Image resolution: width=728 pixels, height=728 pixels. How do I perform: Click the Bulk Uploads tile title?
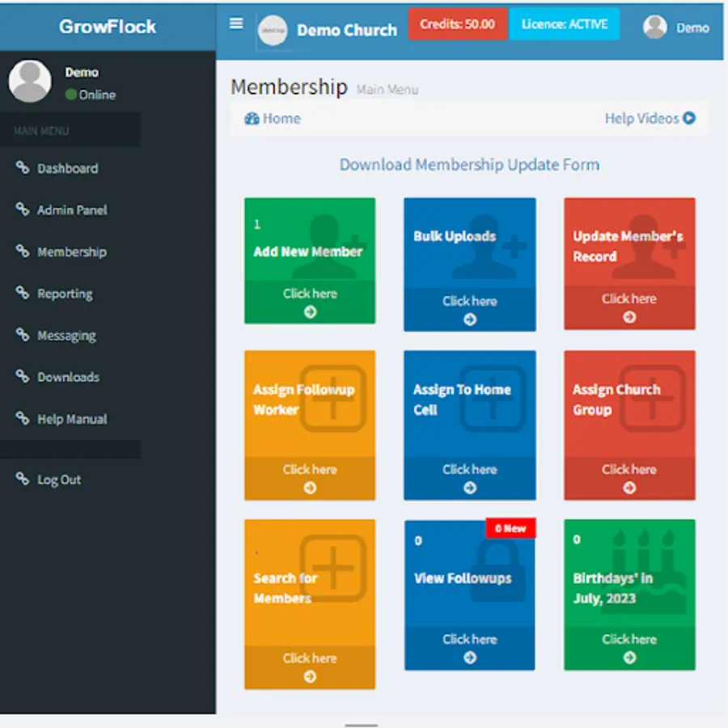(x=455, y=236)
